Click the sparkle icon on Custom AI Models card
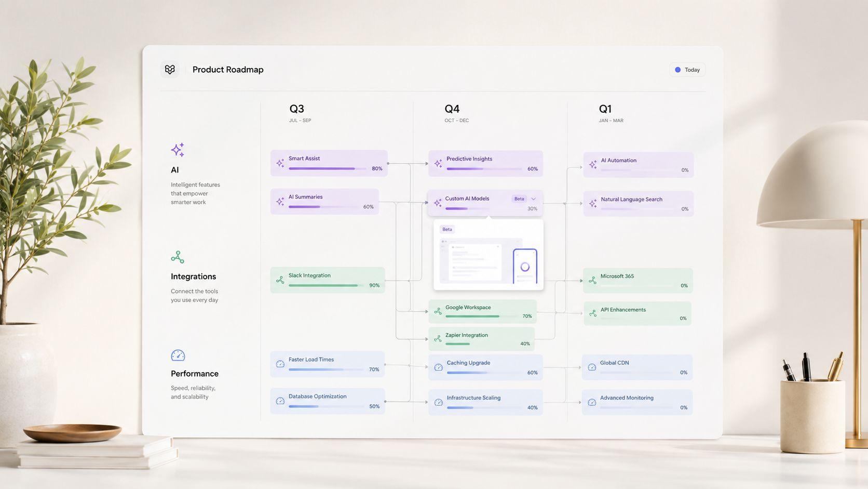 [x=438, y=203]
